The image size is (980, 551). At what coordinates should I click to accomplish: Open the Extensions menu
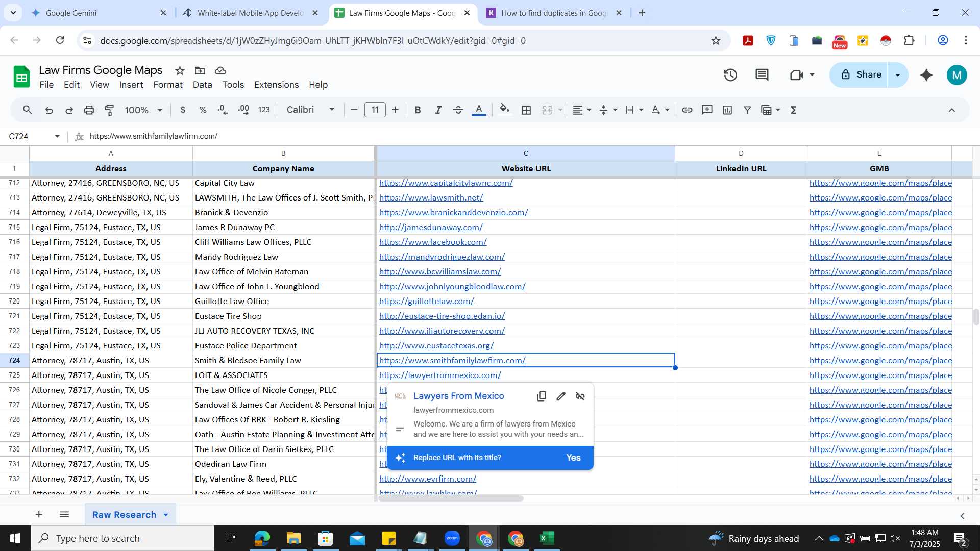(276, 85)
